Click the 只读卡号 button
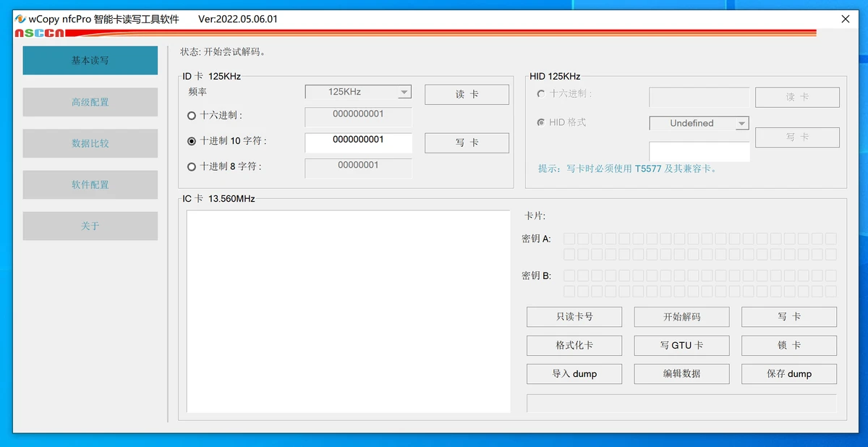 [574, 317]
